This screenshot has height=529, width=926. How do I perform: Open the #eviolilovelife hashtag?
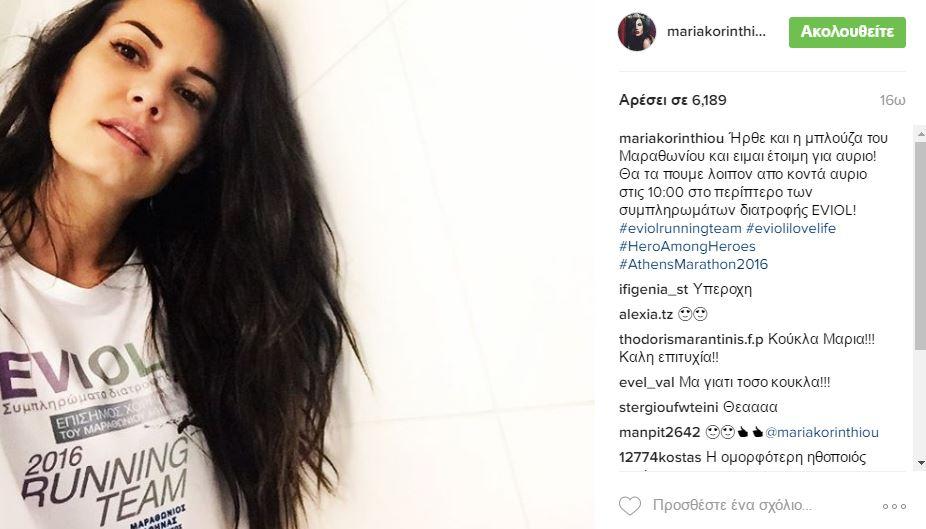click(x=791, y=228)
